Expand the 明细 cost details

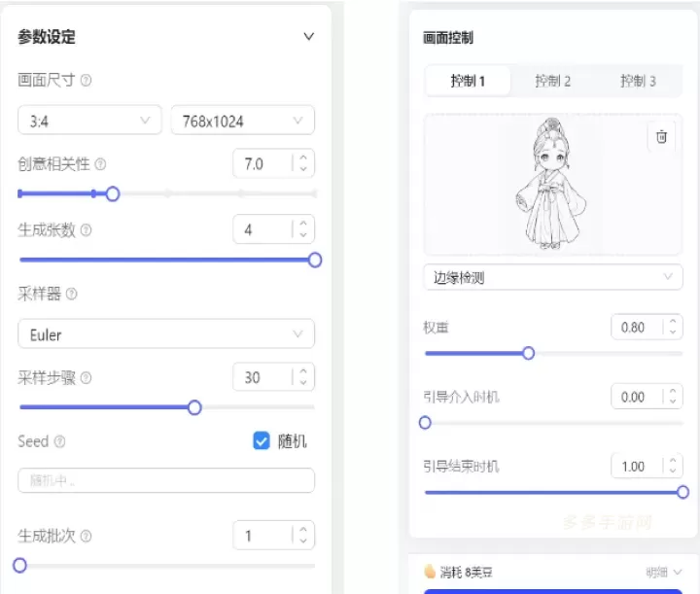pos(665,573)
